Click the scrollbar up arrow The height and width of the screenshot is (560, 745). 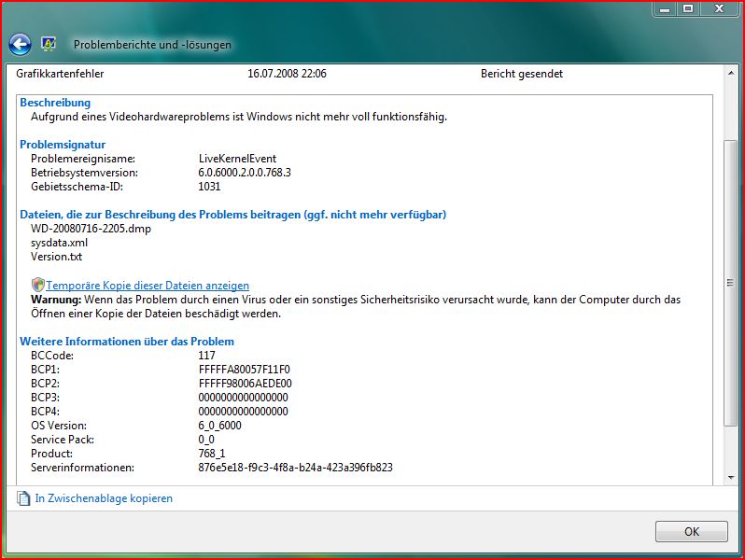(731, 73)
